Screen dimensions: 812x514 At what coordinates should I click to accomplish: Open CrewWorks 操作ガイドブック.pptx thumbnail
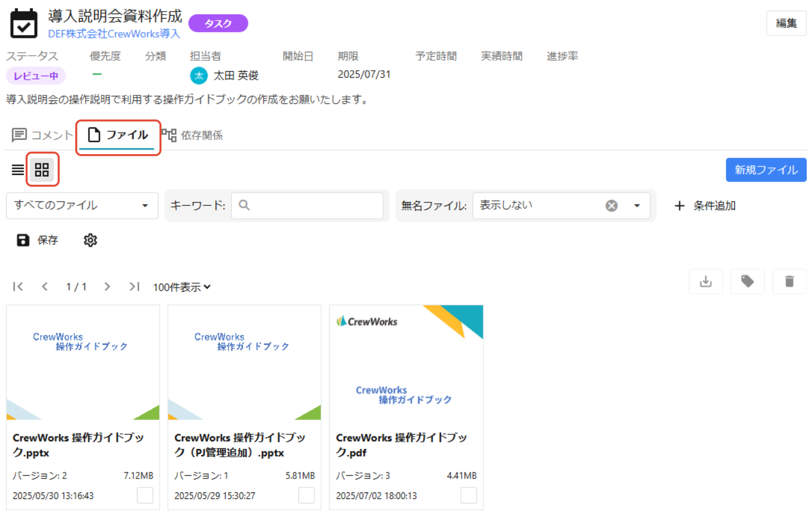click(83, 362)
